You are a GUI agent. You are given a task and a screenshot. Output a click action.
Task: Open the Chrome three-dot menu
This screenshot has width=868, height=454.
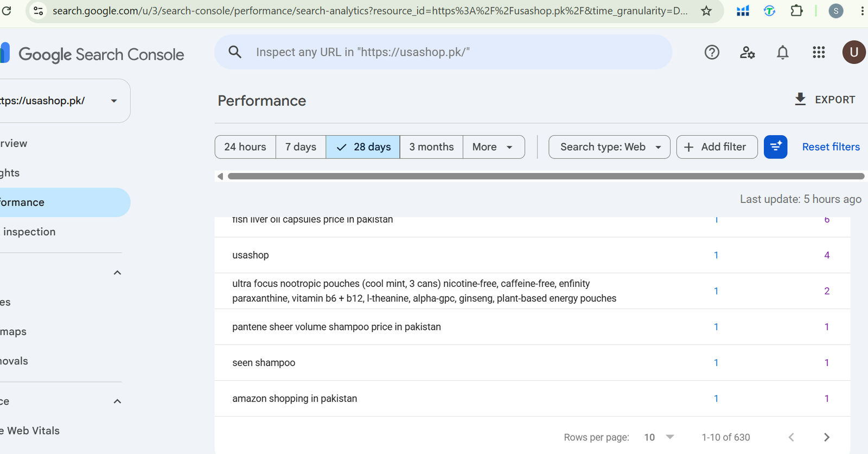[x=862, y=11]
